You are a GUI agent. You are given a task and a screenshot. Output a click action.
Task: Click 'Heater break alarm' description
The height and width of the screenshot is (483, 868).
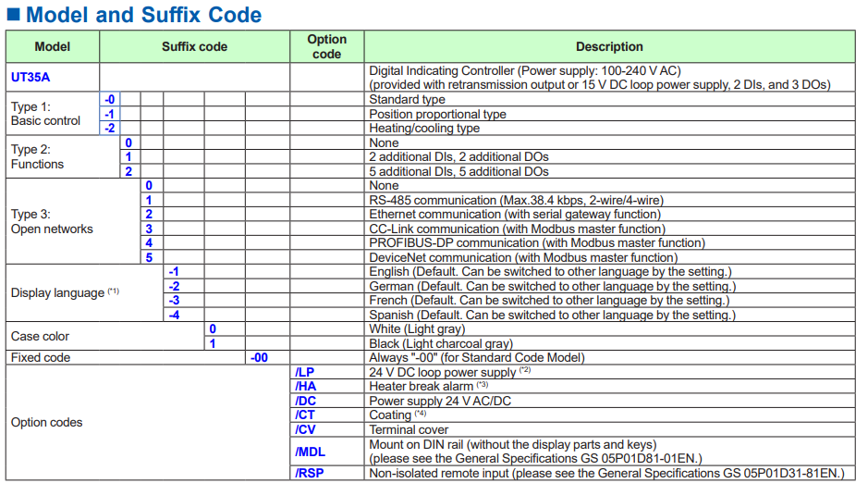(x=422, y=386)
